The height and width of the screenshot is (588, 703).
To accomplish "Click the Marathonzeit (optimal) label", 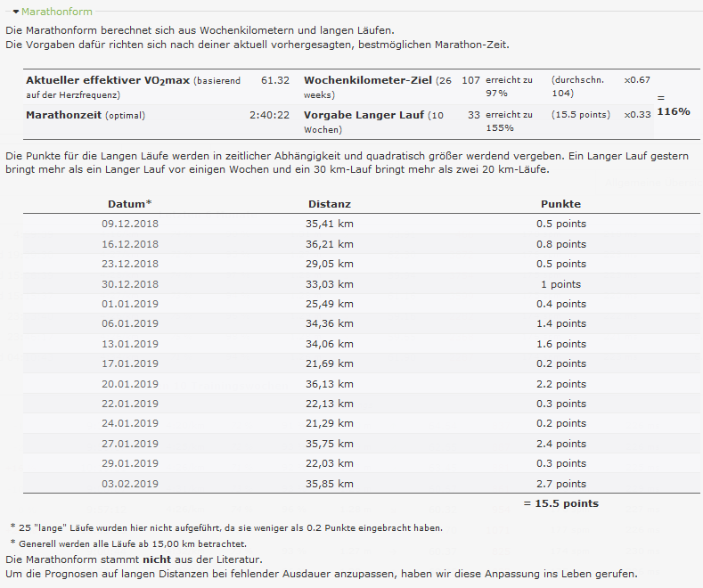I will [86, 116].
